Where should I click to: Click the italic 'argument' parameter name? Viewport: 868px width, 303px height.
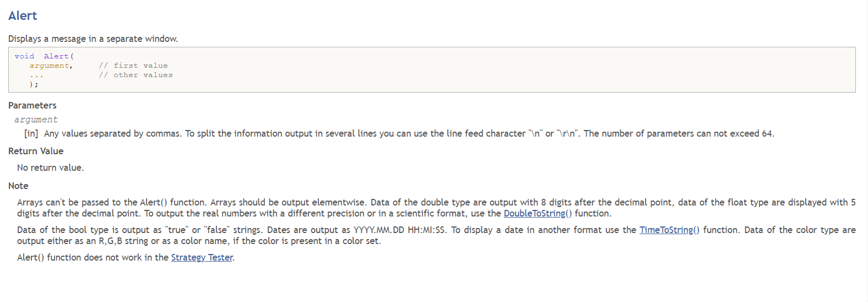pos(36,120)
